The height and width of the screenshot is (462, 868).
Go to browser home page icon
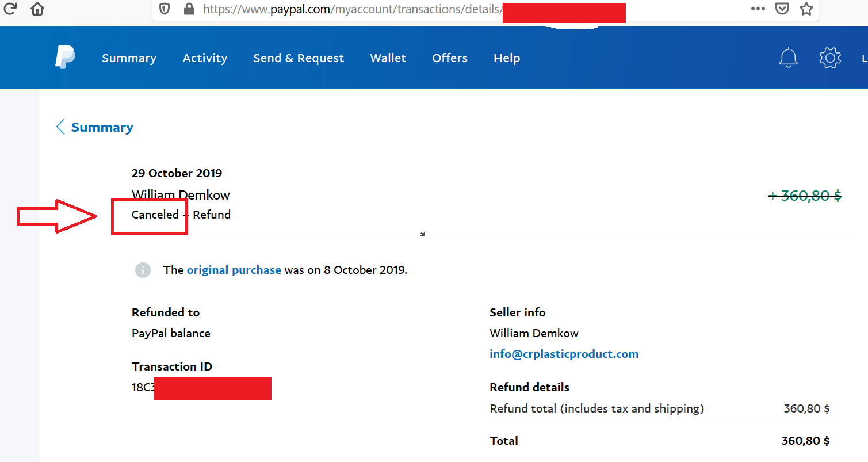[x=37, y=9]
